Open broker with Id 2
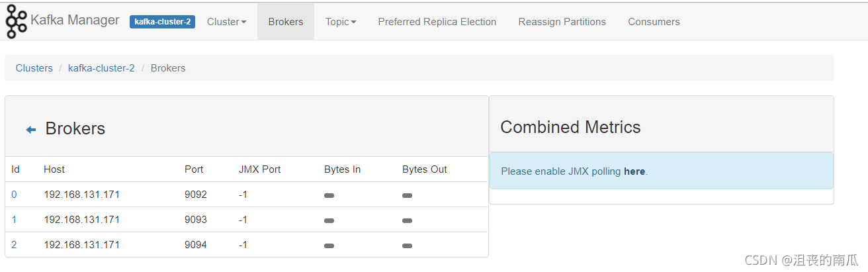Image resolution: width=868 pixels, height=272 pixels. 14,245
